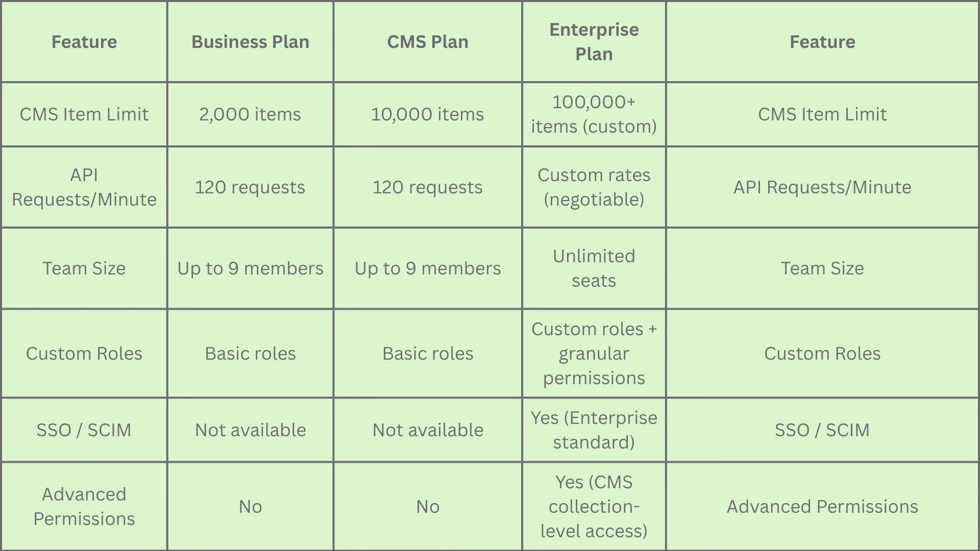Click the Enterprise Plan column header
This screenshot has height=551, width=980.
[594, 42]
